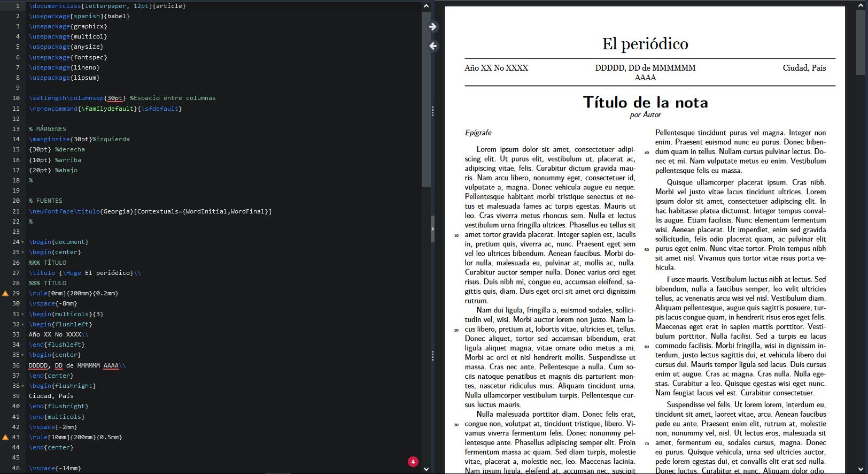The height and width of the screenshot is (474, 868).
Task: Click the PDF preview scrollbar down arrow
Action: pos(861,469)
